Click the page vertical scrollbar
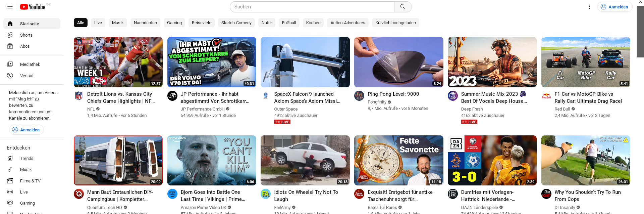Screen dimensions: 644x214 [x=640, y=32]
